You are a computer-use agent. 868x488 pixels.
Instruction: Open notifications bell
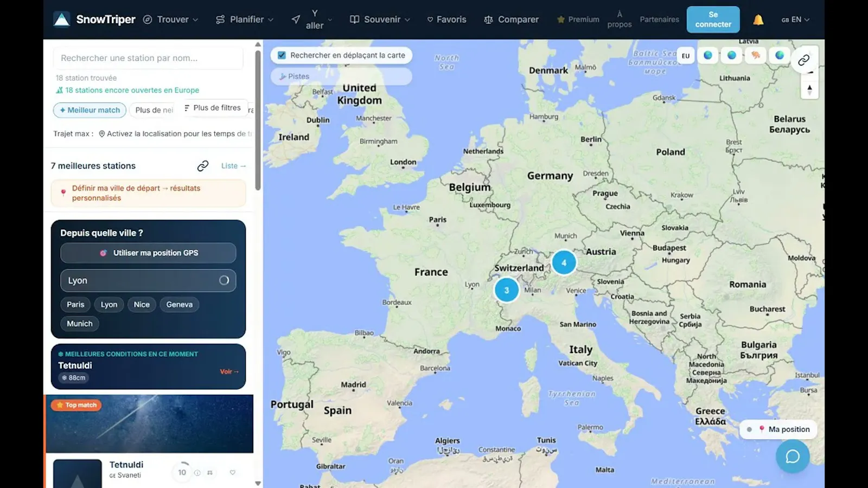click(758, 20)
